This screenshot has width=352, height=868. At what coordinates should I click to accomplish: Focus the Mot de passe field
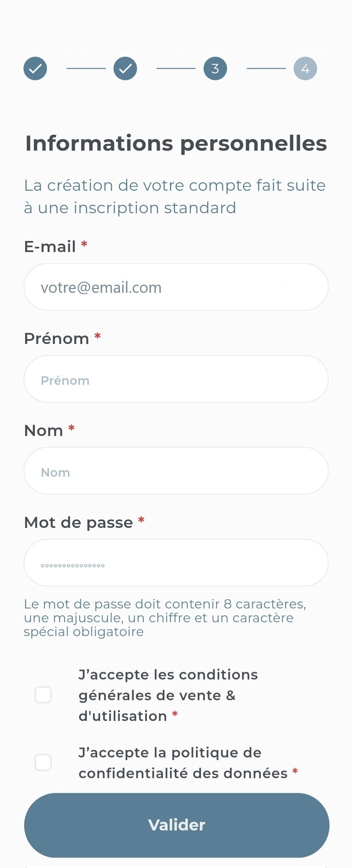click(x=176, y=563)
